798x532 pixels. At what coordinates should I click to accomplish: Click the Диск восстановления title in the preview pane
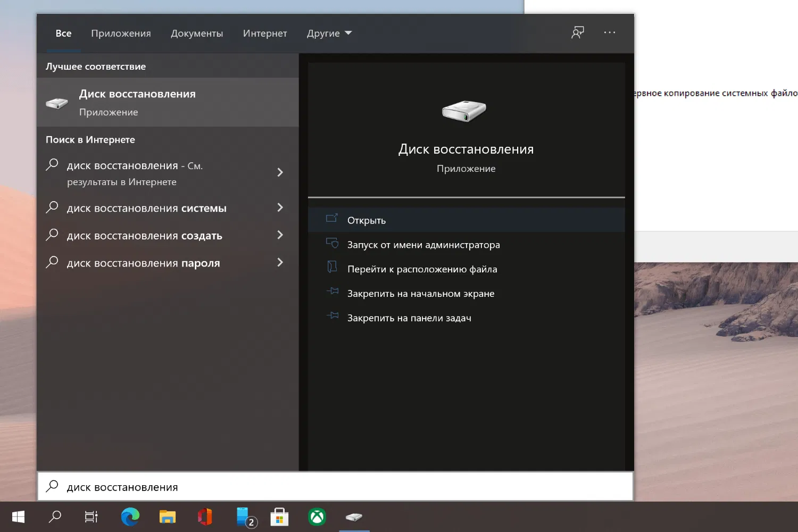pyautogui.click(x=466, y=149)
